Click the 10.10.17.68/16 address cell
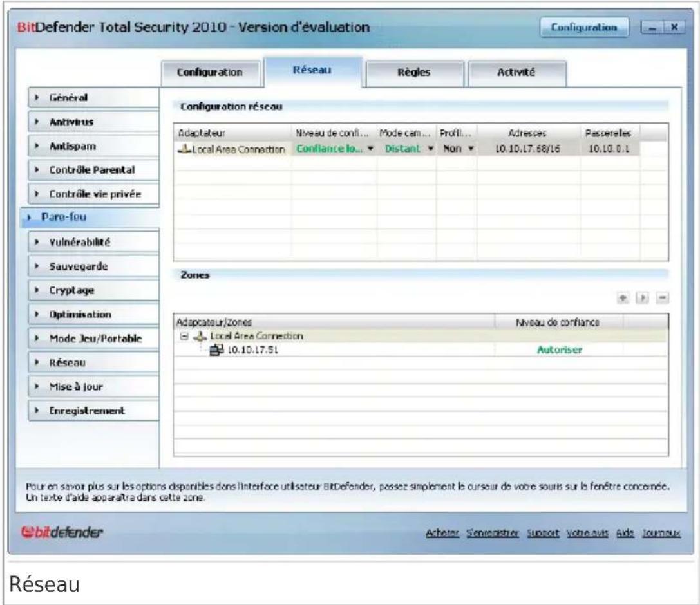Screen dimensions: 700x605 tap(527, 149)
